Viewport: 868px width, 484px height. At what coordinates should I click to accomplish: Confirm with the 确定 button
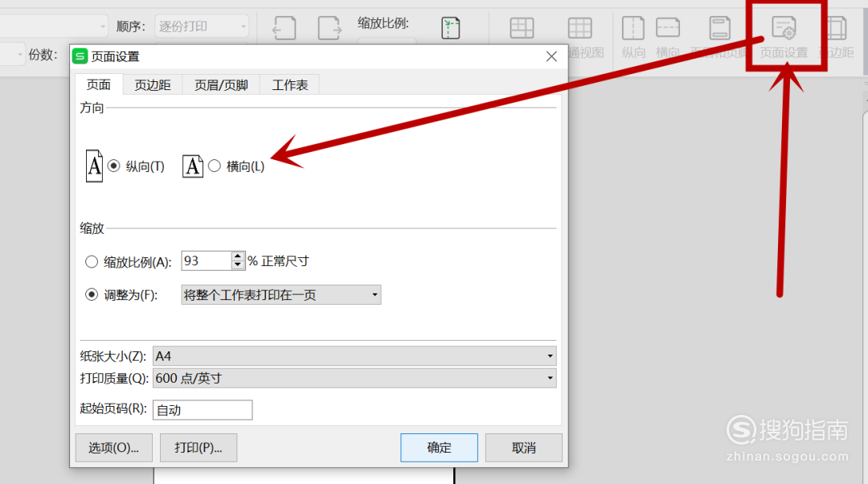(439, 448)
